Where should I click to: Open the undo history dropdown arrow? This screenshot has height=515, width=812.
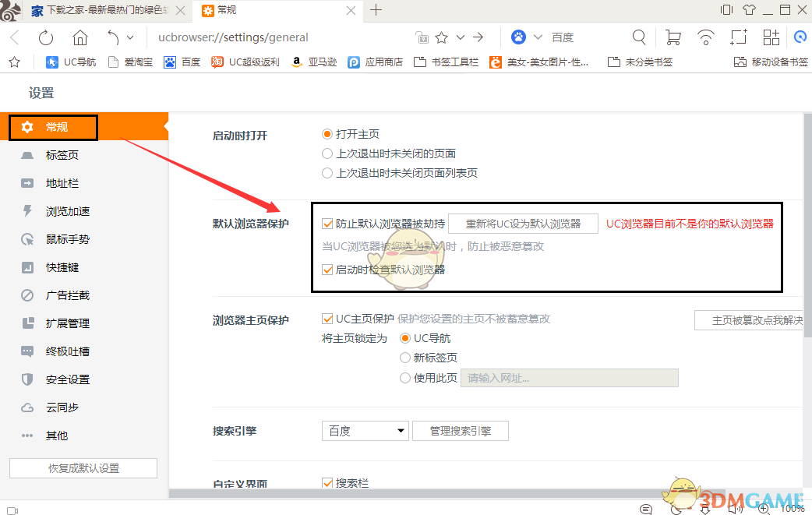(131, 37)
